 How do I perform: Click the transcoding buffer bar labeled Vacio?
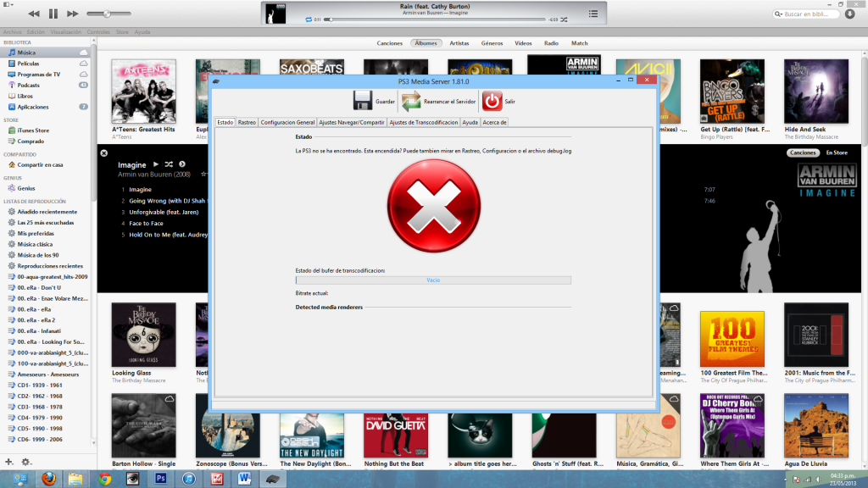click(433, 280)
